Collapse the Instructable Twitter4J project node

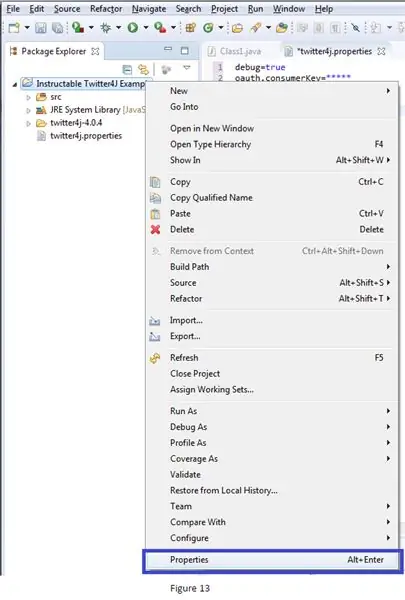point(15,84)
